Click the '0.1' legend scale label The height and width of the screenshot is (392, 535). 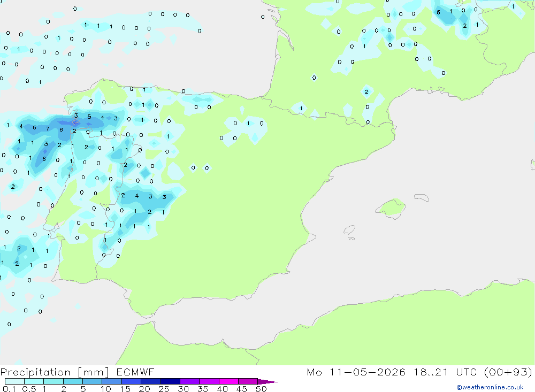pyautogui.click(x=9, y=389)
